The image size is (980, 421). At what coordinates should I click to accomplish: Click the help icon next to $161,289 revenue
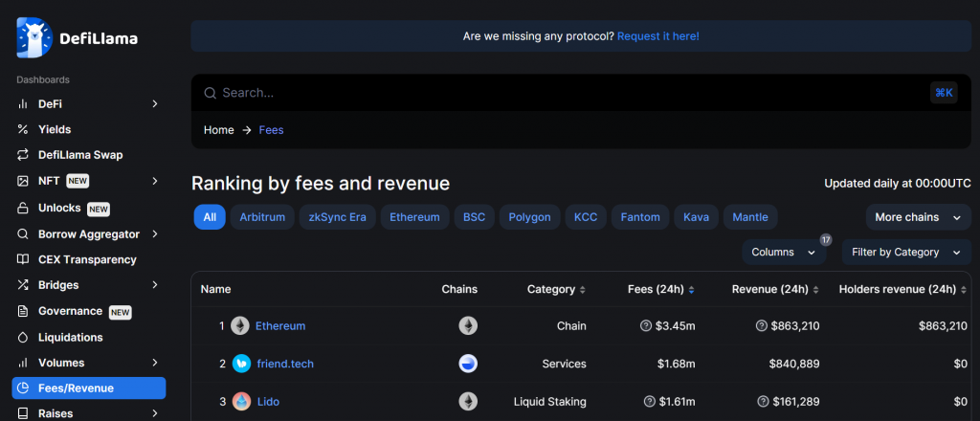[x=764, y=402]
